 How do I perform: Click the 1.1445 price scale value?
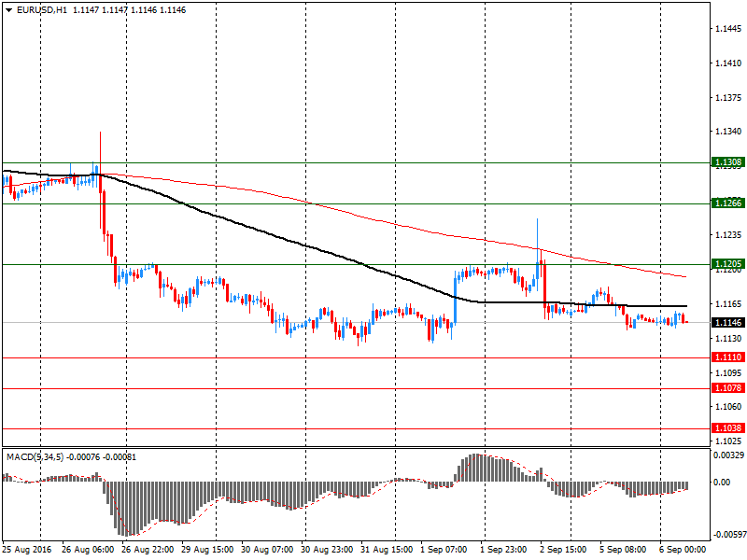[x=728, y=29]
